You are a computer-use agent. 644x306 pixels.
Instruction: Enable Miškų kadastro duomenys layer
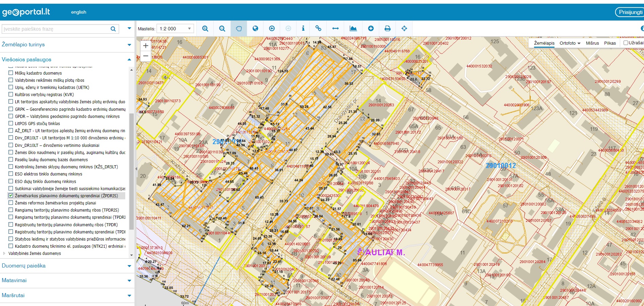(x=11, y=73)
